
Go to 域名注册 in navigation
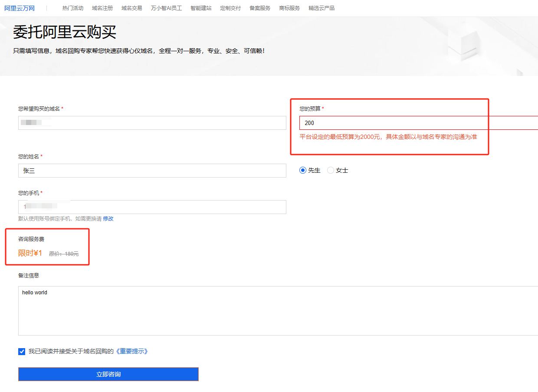pos(102,8)
